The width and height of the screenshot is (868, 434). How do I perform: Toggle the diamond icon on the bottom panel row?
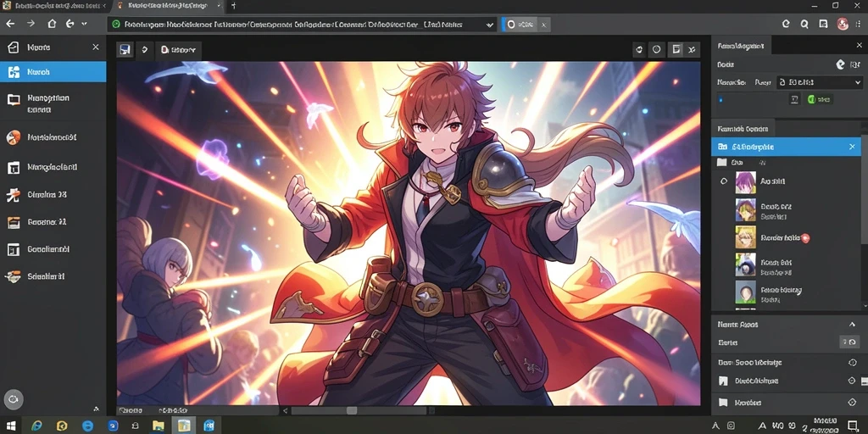(852, 403)
